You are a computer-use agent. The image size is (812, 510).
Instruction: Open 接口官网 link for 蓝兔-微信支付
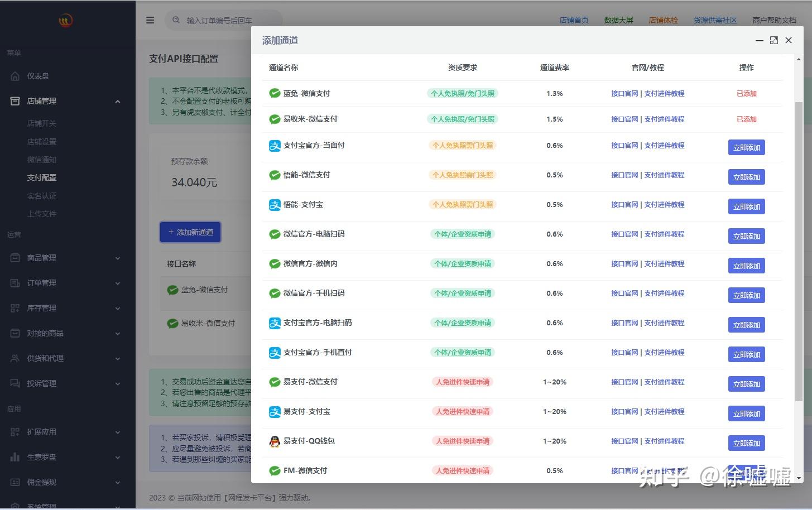pos(624,94)
